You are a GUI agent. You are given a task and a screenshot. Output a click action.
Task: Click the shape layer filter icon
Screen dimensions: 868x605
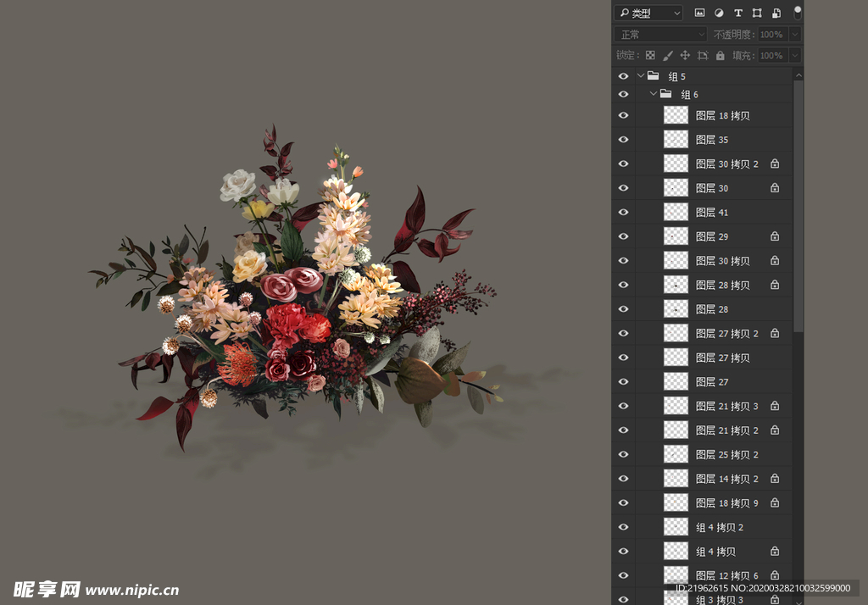click(757, 13)
